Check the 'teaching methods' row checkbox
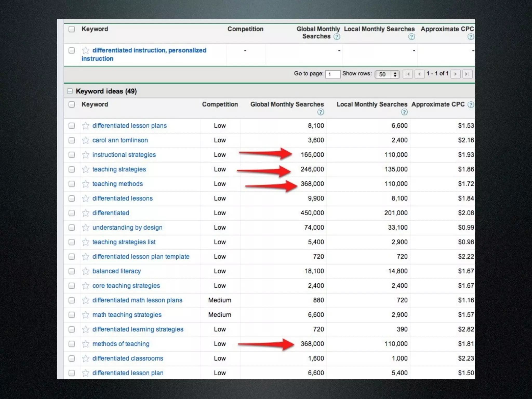532x399 pixels. 72,184
